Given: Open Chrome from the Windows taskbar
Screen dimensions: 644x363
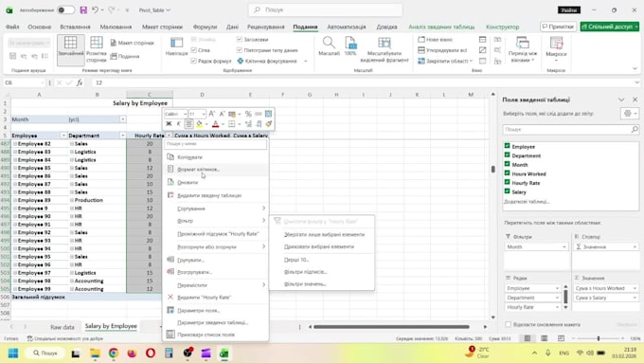Looking at the screenshot, I should click(114, 354).
